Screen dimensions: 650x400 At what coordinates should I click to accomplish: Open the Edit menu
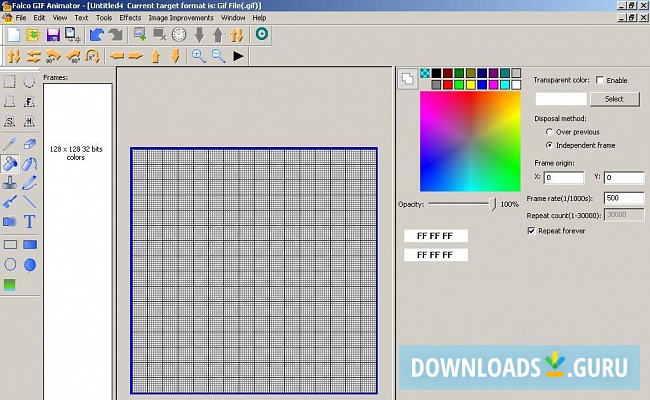[x=39, y=18]
